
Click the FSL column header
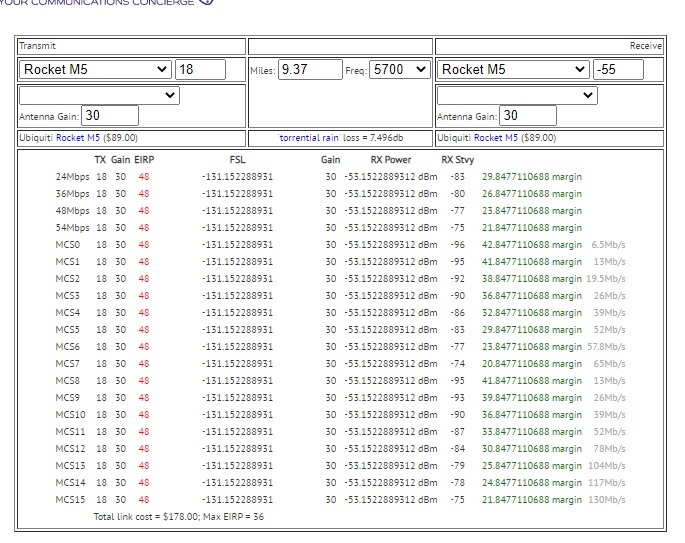[237, 160]
